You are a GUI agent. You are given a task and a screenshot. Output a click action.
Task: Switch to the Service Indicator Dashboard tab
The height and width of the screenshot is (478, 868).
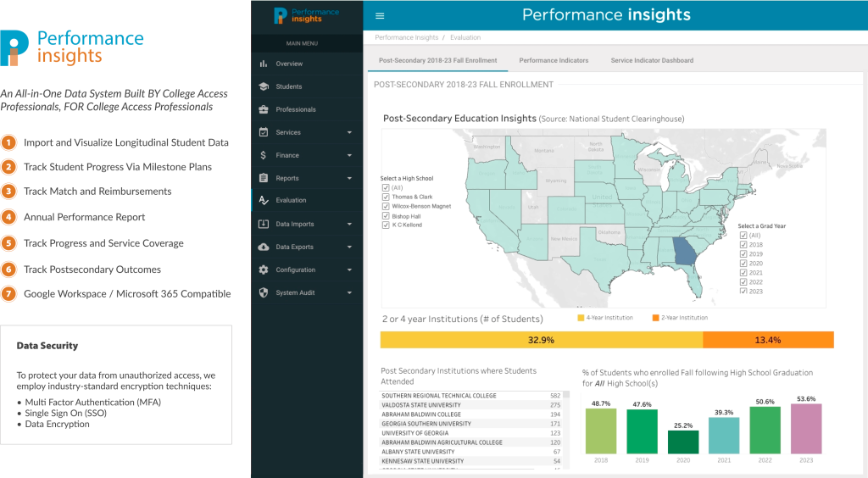[652, 60]
